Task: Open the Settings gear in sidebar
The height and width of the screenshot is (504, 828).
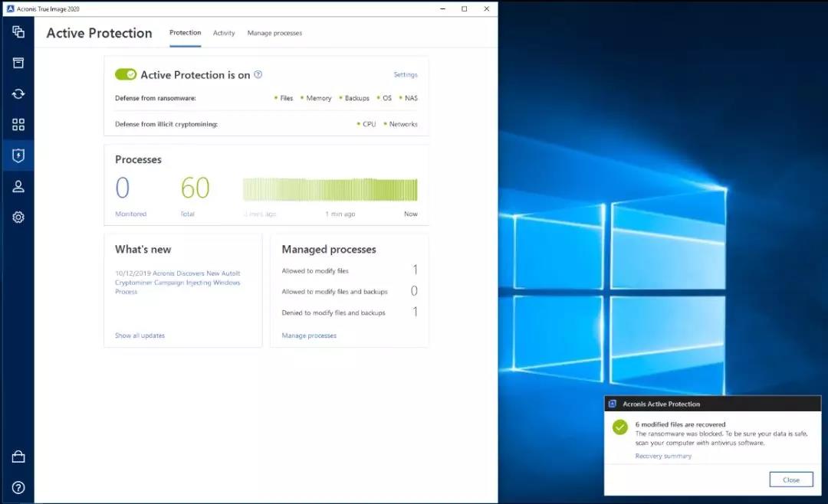Action: click(x=18, y=218)
